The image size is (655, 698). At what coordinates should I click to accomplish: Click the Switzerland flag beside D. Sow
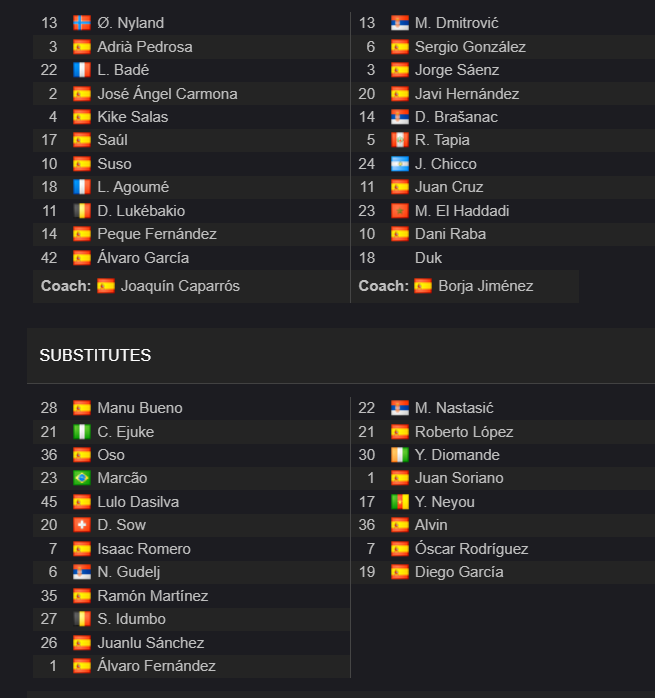point(82,525)
